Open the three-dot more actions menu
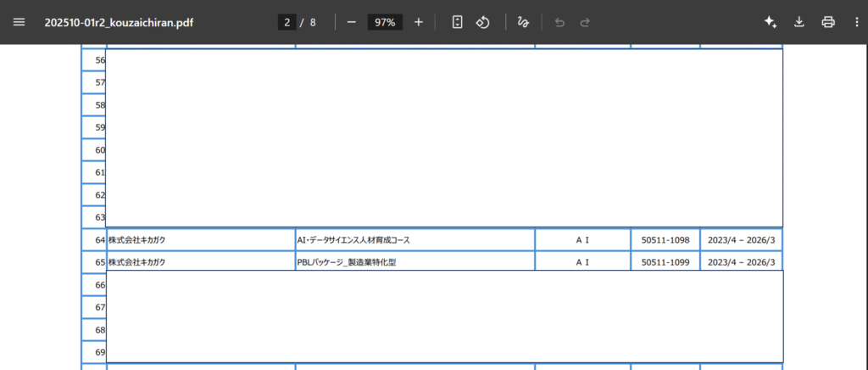868x370 pixels. coord(855,22)
